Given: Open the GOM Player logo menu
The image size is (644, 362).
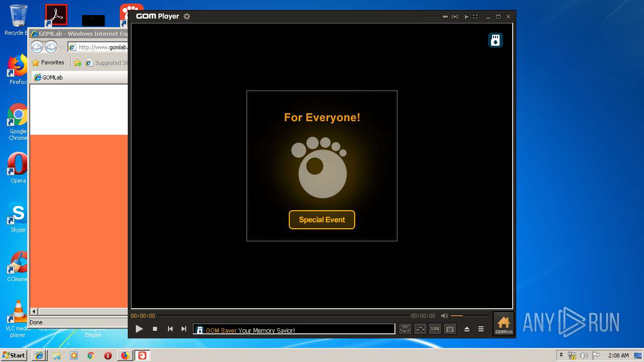Looking at the screenshot, I should click(x=157, y=16).
